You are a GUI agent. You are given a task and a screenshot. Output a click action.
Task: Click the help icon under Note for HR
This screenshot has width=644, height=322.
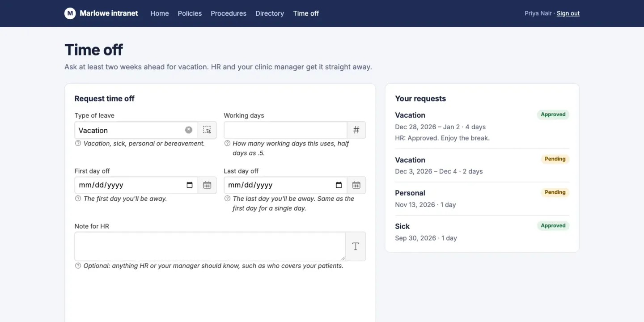[x=78, y=266]
